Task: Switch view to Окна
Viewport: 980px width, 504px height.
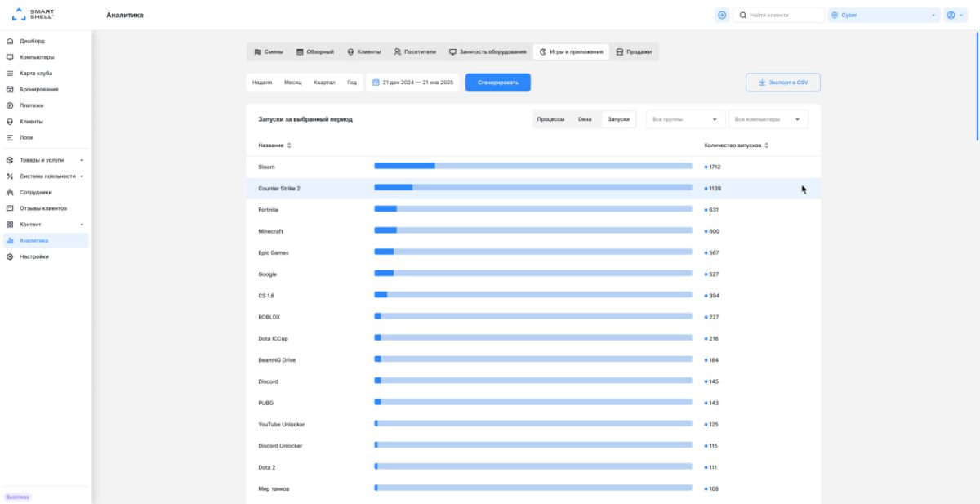Action: pos(585,119)
